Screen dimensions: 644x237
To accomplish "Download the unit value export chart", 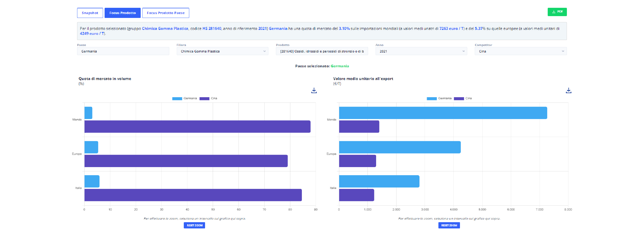I will tap(568, 90).
